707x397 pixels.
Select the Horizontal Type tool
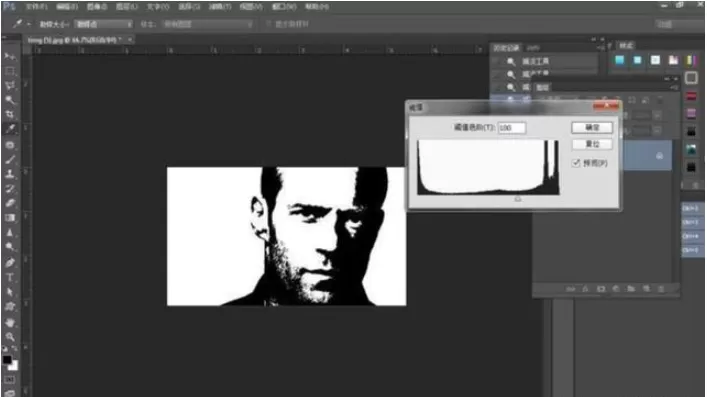pos(9,277)
